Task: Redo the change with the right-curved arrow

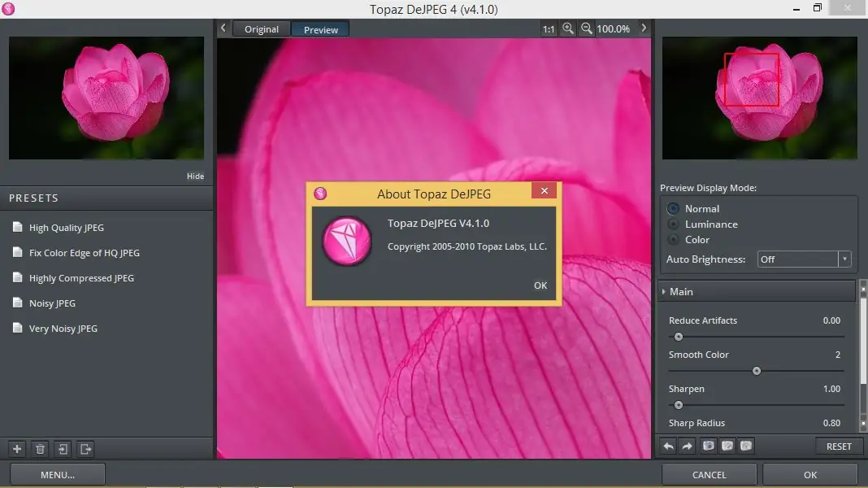Action: 687,446
